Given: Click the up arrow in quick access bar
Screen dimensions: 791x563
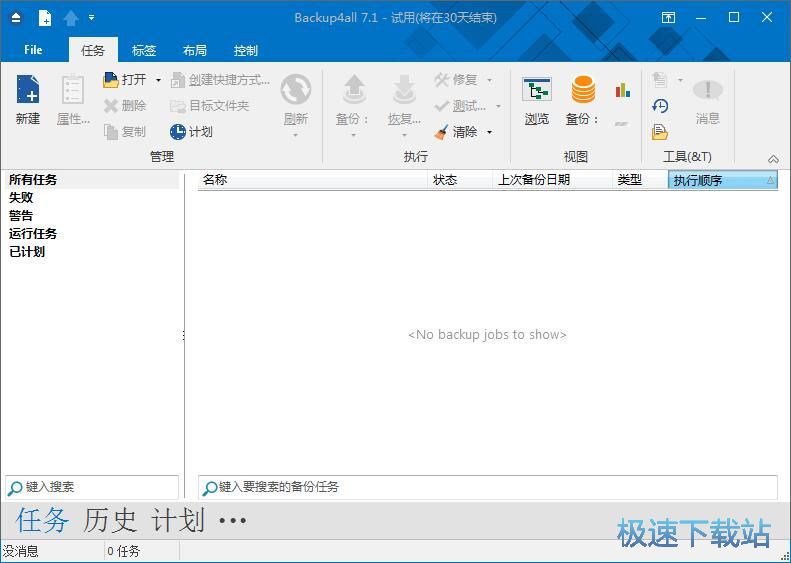Looking at the screenshot, I should (71, 18).
